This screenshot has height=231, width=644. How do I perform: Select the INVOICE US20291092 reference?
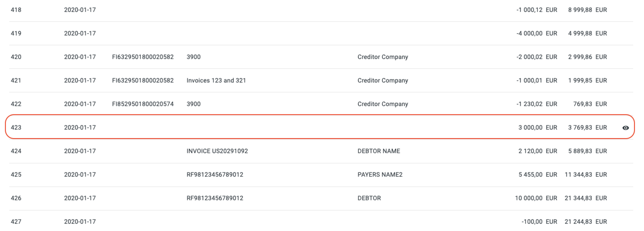coord(217,151)
